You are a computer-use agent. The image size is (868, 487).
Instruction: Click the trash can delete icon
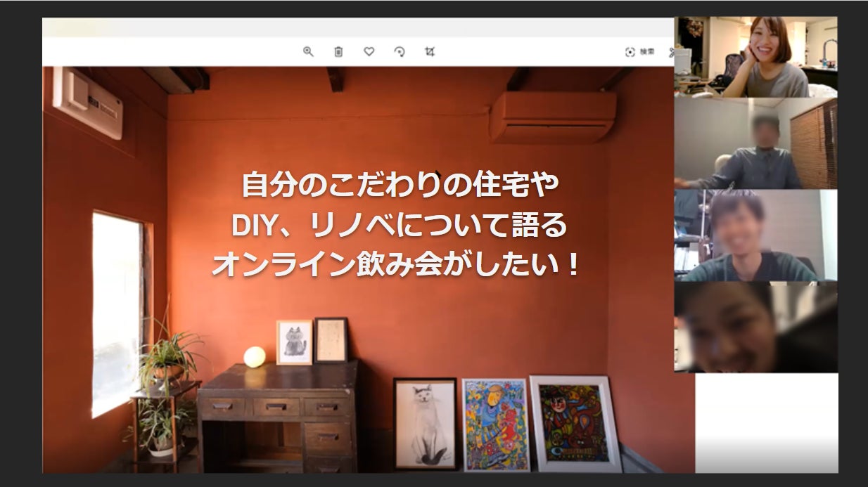point(338,52)
